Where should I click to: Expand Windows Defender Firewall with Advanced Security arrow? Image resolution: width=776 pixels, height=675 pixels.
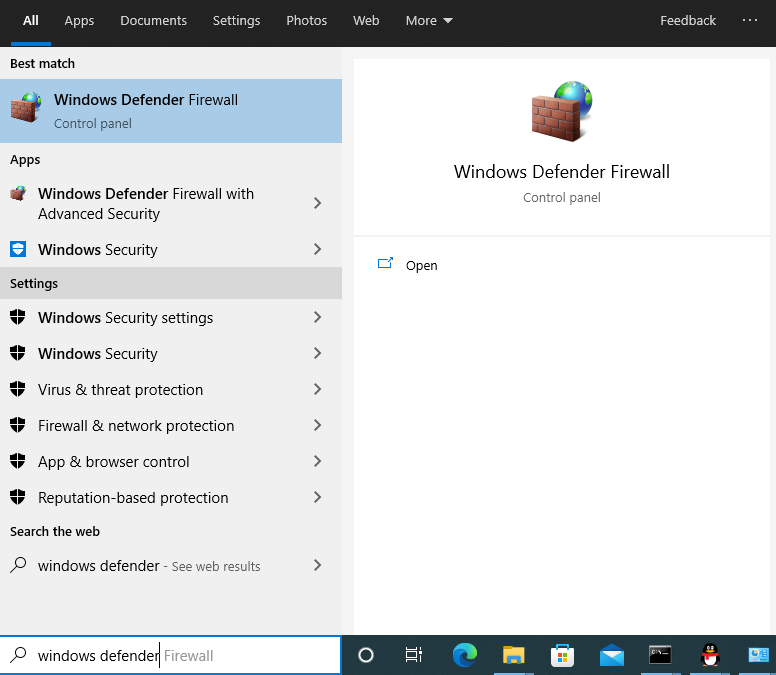click(x=318, y=203)
